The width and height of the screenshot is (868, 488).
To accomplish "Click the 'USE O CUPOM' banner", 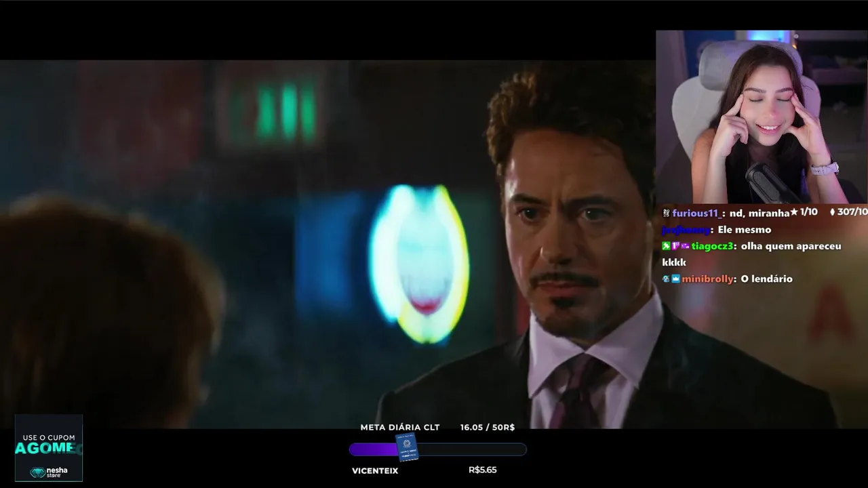I will tap(49, 448).
